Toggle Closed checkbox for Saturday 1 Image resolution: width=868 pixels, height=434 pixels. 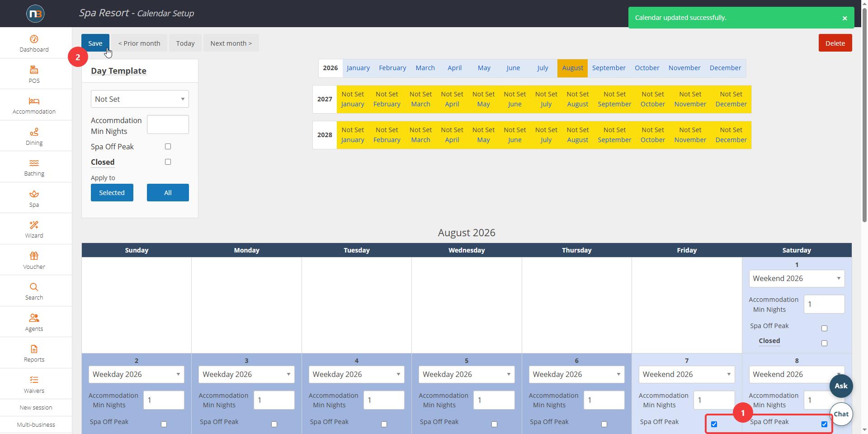[824, 343]
